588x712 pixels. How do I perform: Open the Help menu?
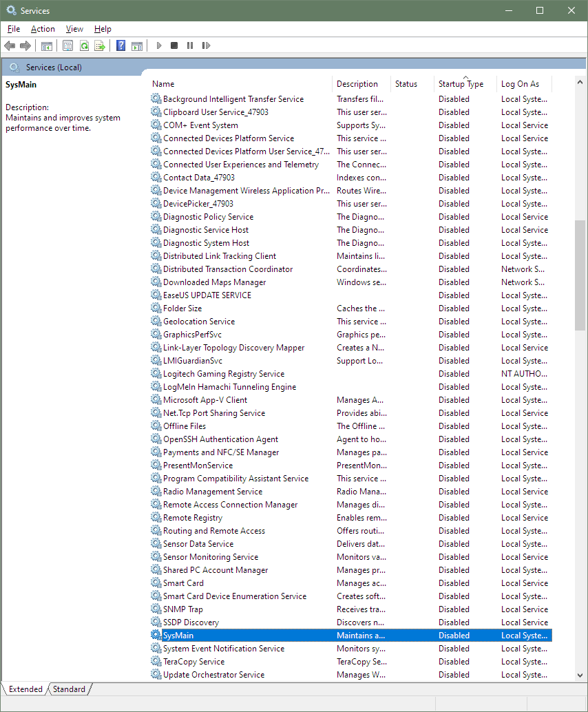[x=103, y=29]
